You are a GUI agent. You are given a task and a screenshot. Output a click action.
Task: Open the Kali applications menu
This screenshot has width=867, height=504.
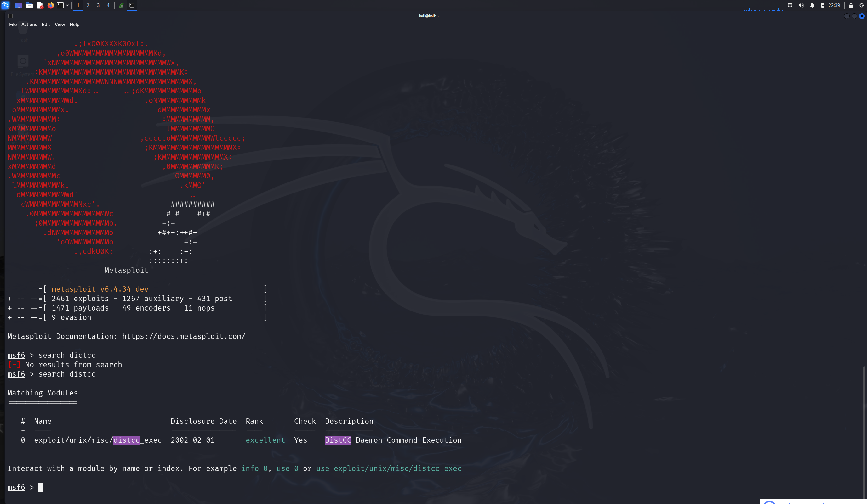[5, 5]
